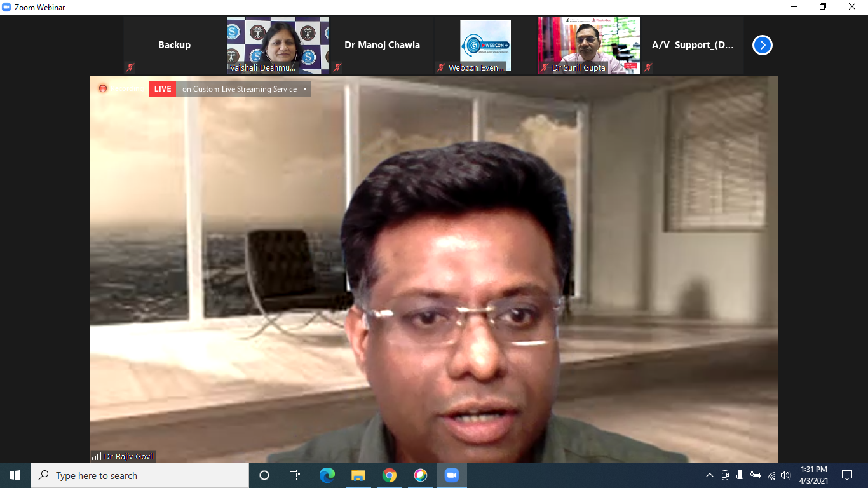The image size is (868, 488).
Task: Select the Dr Manoj Chawla participant tile
Action: (x=382, y=45)
